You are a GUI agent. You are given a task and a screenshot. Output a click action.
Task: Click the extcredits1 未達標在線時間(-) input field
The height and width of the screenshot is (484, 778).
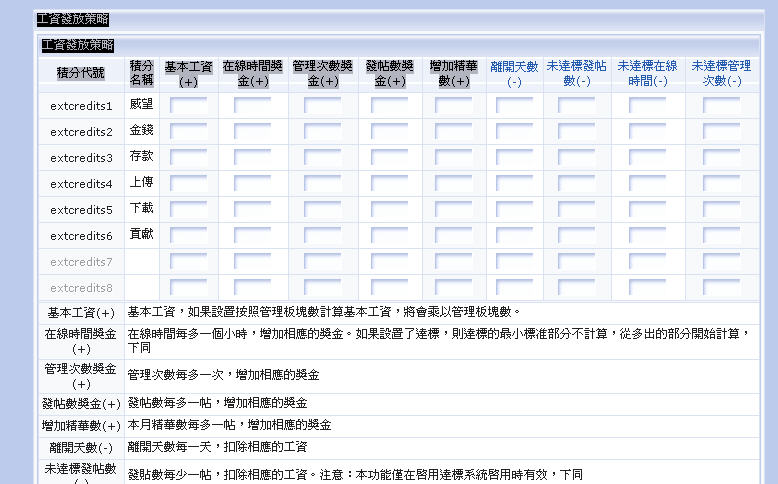click(648, 105)
